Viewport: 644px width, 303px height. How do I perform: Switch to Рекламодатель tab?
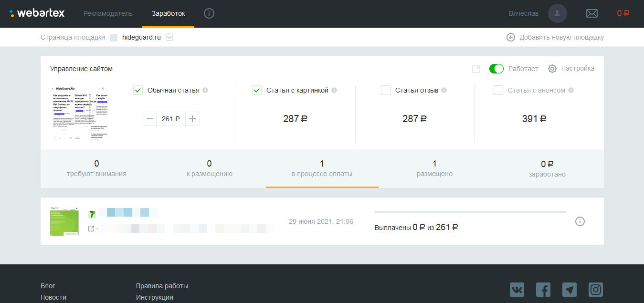[x=108, y=13]
